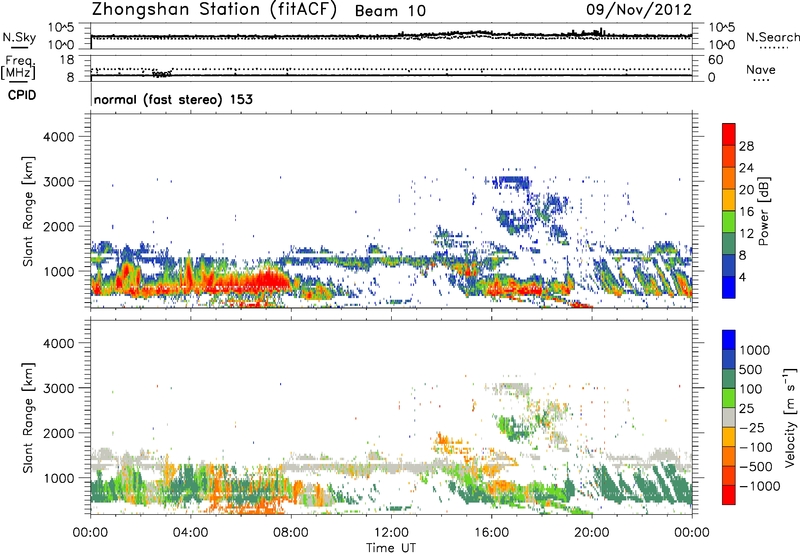The width and height of the screenshot is (800, 554).
Task: Click the 08:00 time tick label
Action: (x=291, y=533)
